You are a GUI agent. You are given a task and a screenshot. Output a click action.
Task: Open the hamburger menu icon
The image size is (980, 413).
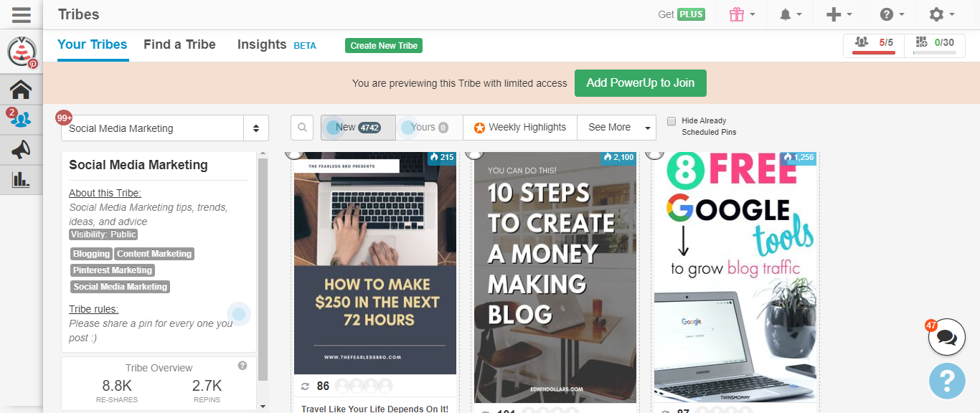[21, 14]
